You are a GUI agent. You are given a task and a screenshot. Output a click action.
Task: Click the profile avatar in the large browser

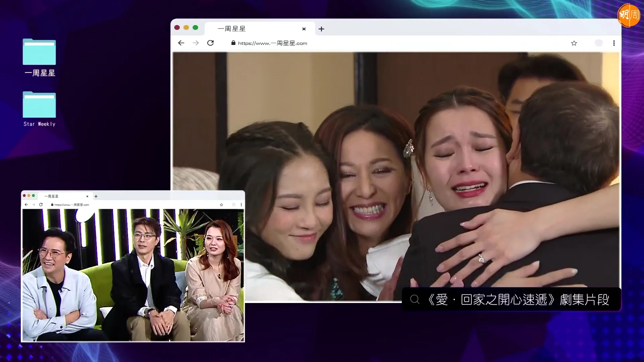click(x=599, y=43)
